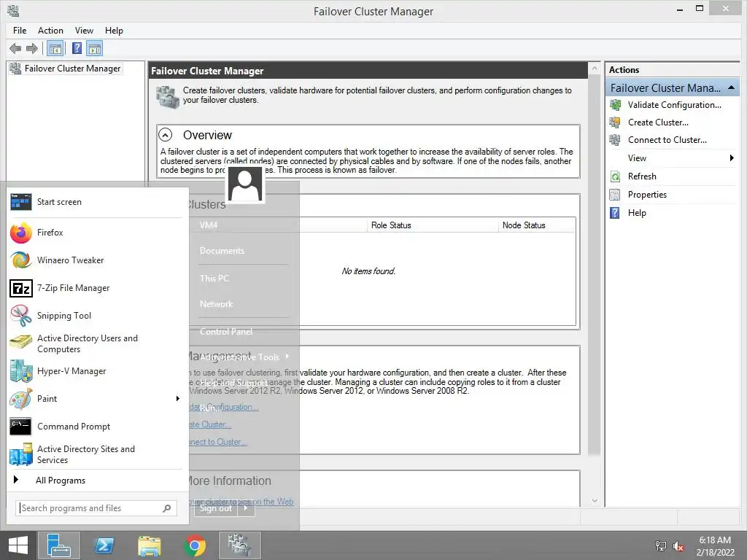This screenshot has width=747, height=560.
Task: Launch Hyper-V Manager from Start menu
Action: pyautogui.click(x=96, y=371)
